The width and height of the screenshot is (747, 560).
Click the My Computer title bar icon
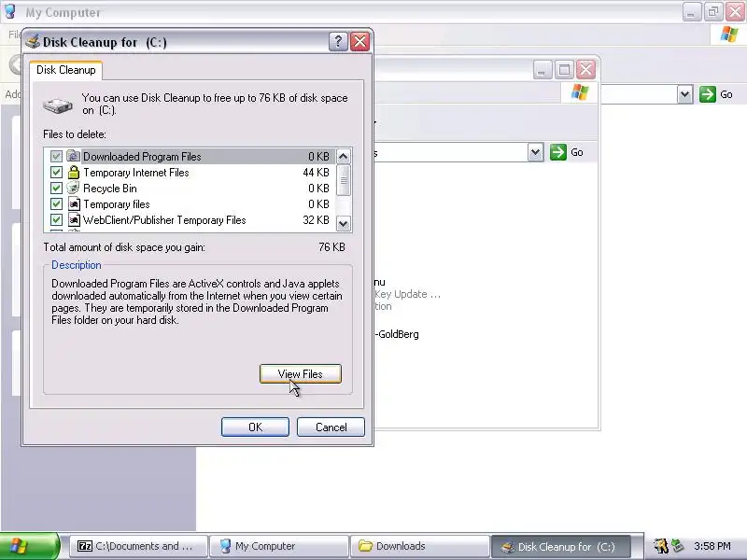pos(10,11)
